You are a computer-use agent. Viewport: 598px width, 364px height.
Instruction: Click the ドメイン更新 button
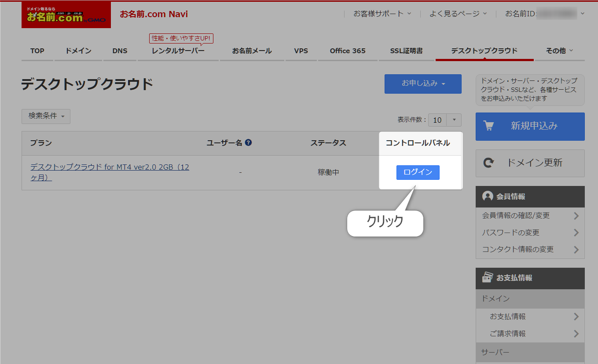tap(530, 163)
